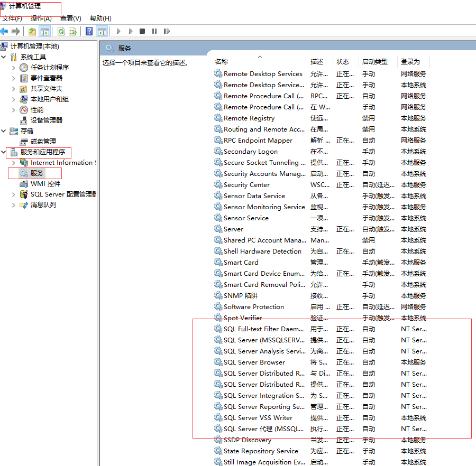Expand the 性能 node arrow

pyautogui.click(x=13, y=110)
